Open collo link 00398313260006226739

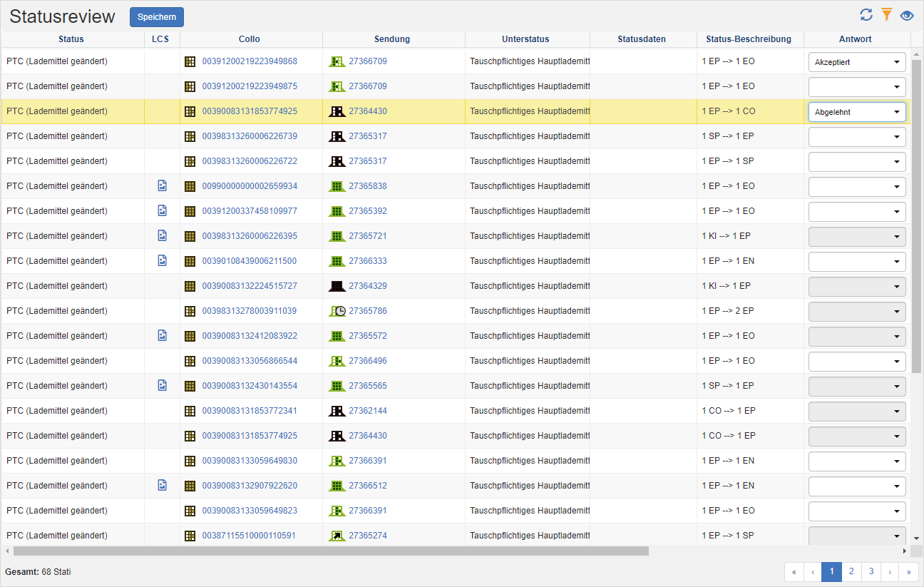coord(250,136)
